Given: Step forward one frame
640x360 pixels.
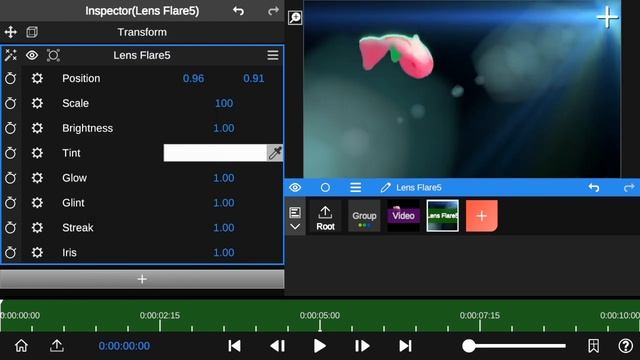Looking at the screenshot, I should 362,346.
